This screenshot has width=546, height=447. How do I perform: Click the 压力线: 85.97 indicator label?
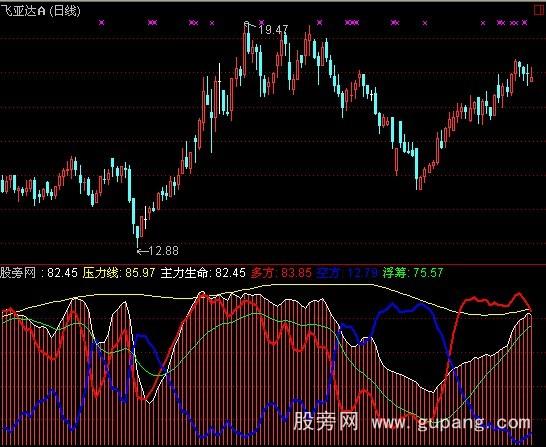click(119, 273)
